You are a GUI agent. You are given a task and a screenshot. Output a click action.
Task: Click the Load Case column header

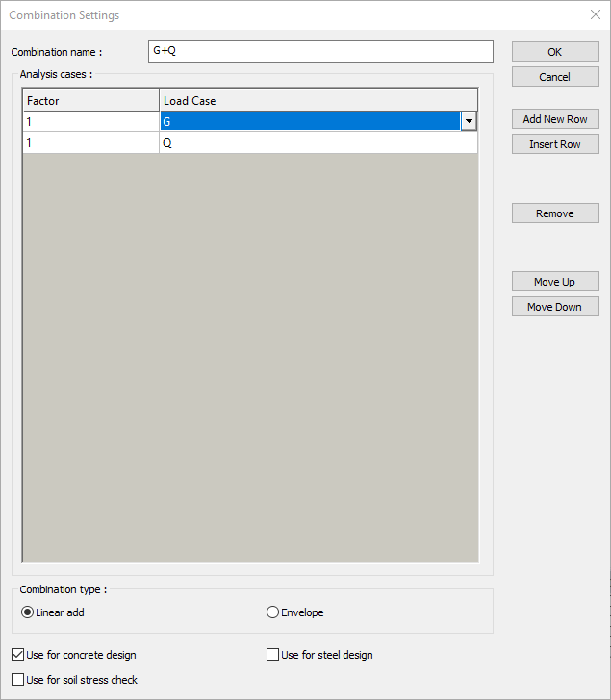318,101
